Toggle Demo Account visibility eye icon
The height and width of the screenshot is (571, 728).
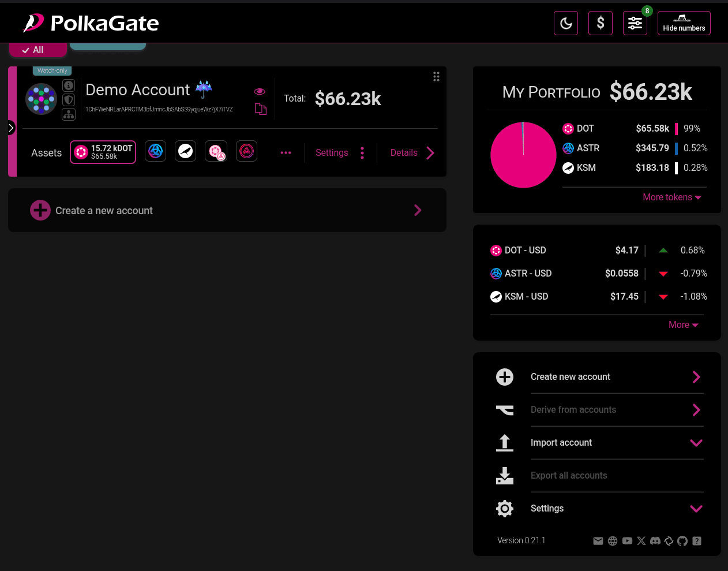pyautogui.click(x=260, y=91)
